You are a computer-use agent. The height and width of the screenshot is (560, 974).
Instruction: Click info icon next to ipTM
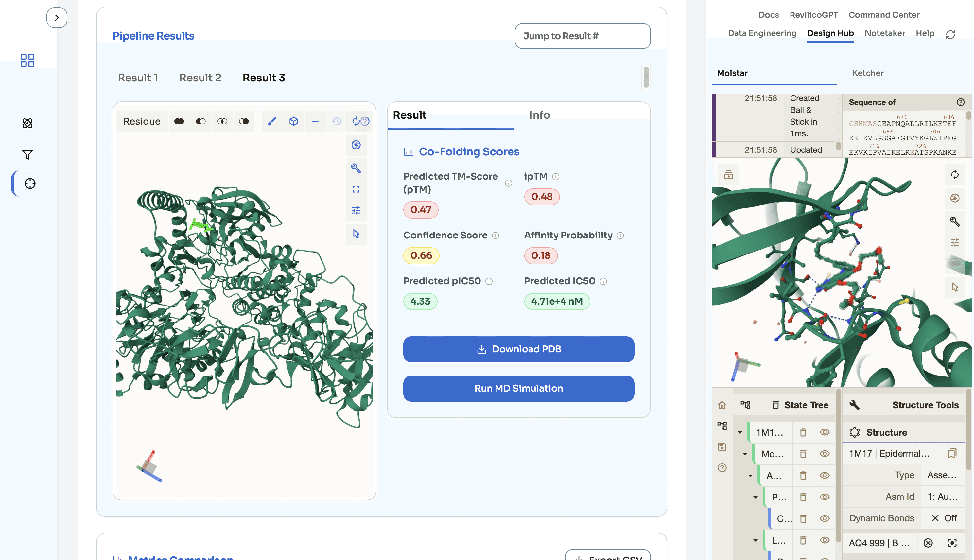[556, 177]
